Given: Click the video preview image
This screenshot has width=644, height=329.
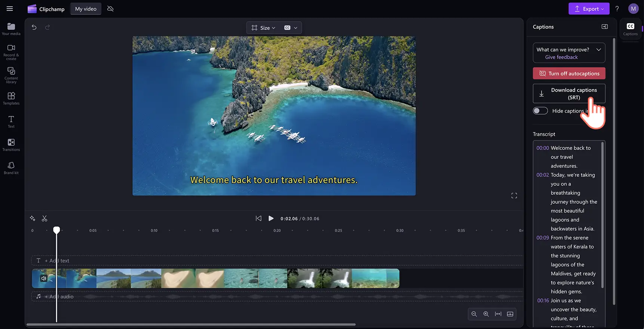Looking at the screenshot, I should pyautogui.click(x=274, y=116).
